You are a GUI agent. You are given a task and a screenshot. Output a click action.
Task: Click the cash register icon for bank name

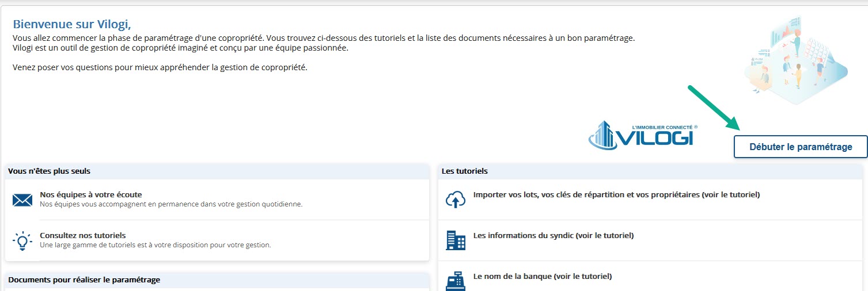[456, 281]
